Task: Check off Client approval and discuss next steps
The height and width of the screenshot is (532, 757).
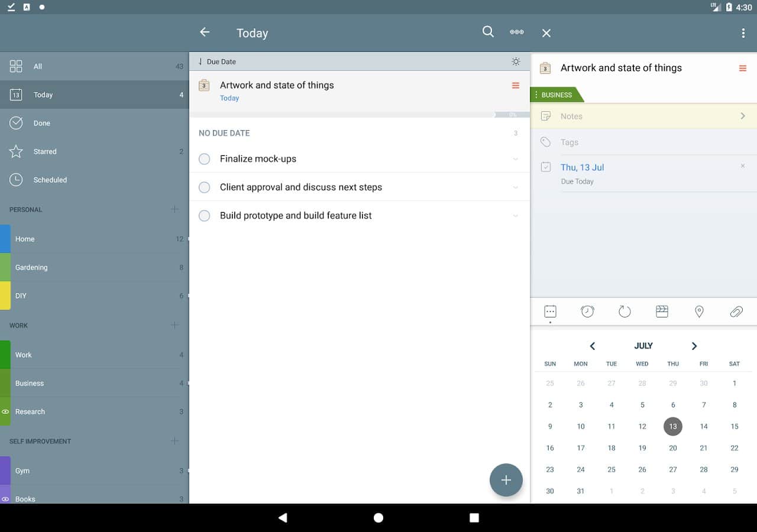Action: (205, 187)
